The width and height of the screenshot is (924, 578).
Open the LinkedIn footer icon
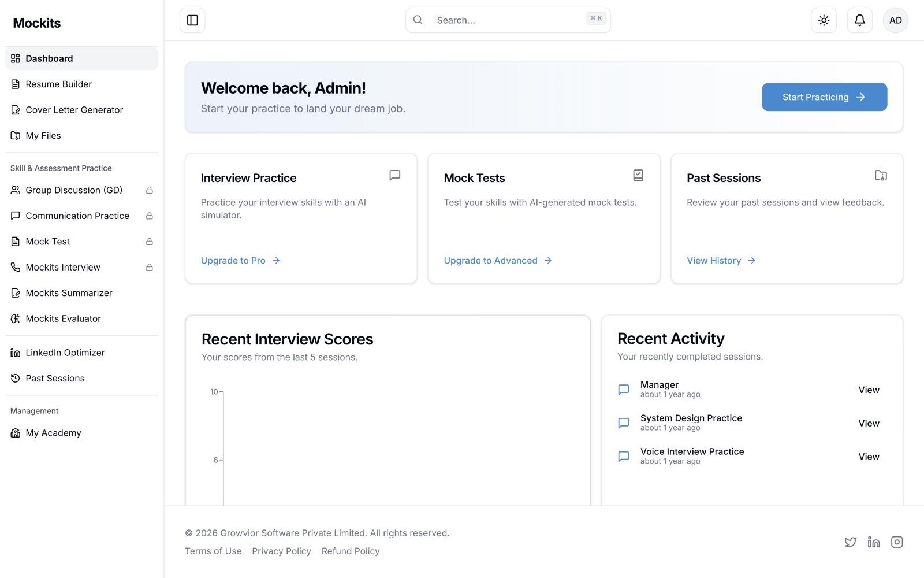(874, 542)
